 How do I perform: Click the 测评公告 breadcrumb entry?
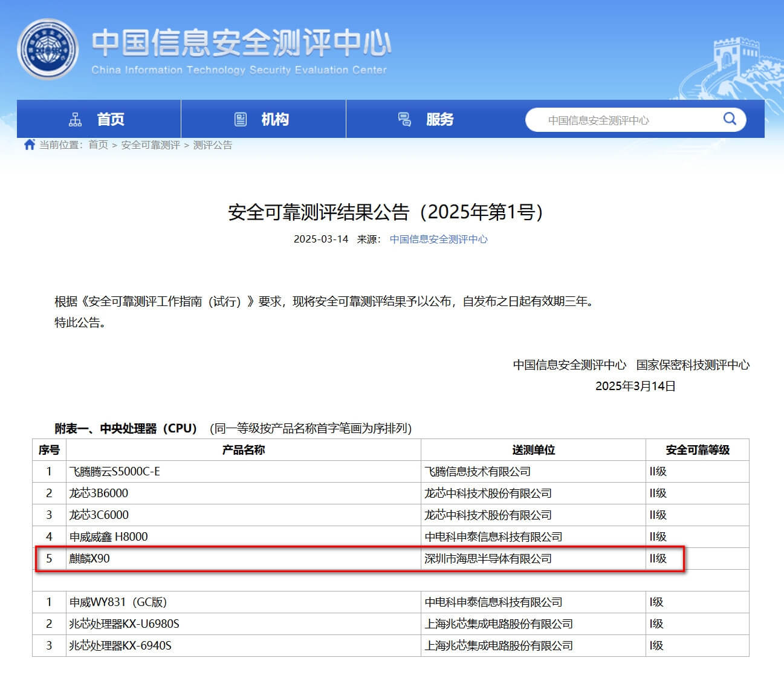pyautogui.click(x=213, y=145)
